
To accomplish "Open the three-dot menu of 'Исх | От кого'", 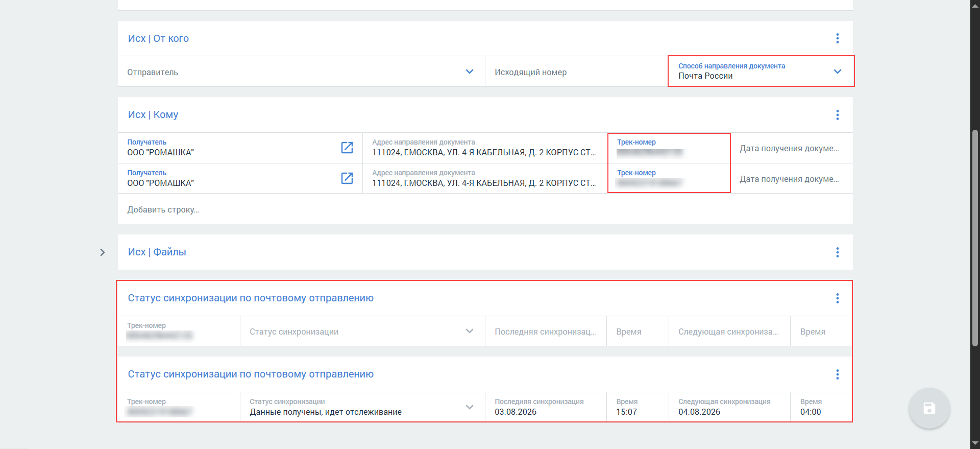I will 837,38.
